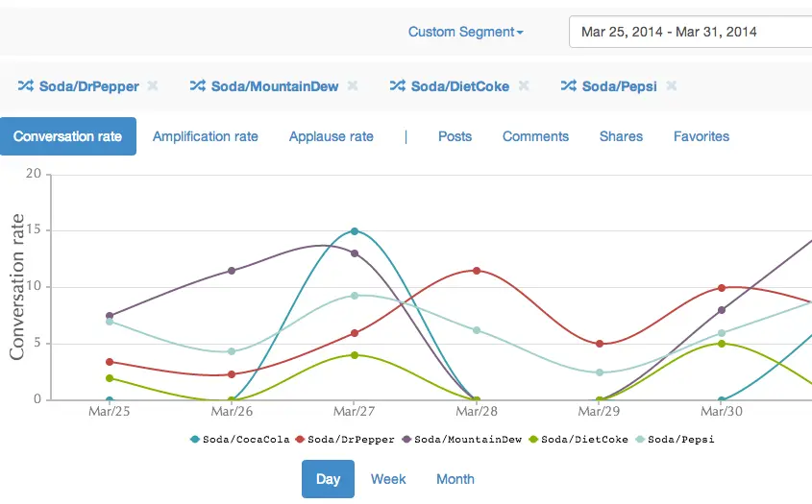Remove the Soda/DietCoke segment tag
Screen dimensions: 812x504
524,86
